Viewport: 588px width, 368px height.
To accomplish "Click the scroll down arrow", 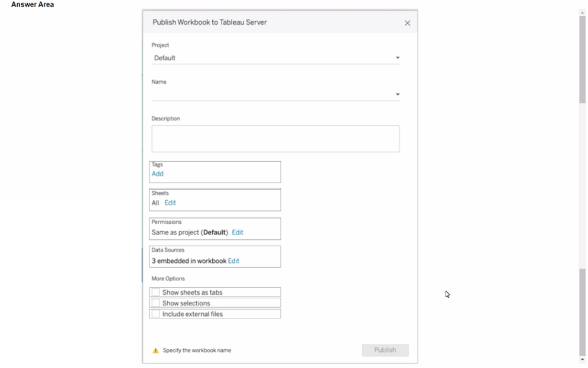I will click(x=582, y=360).
